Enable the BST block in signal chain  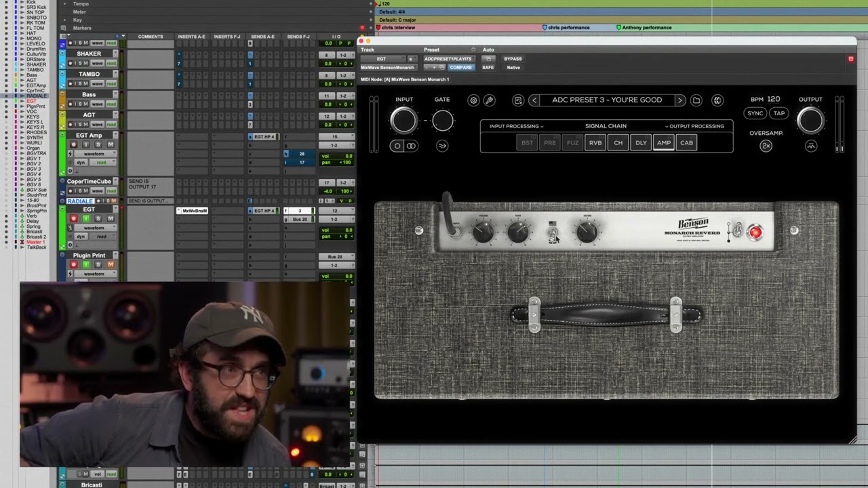527,142
